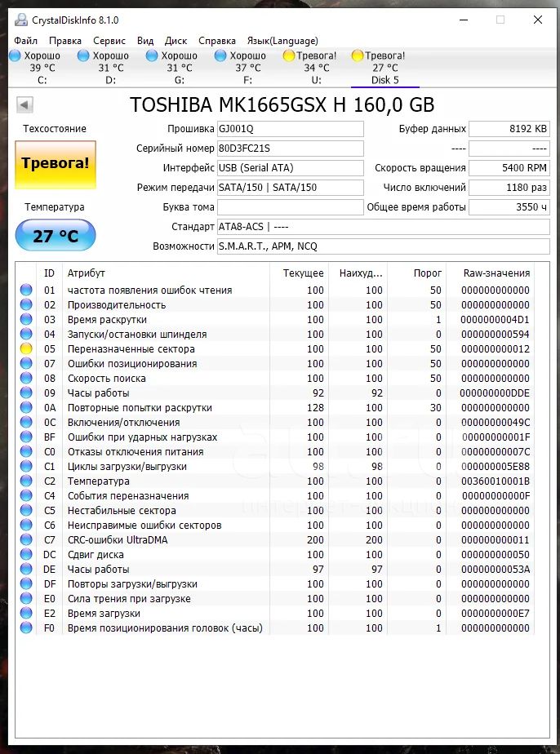The width and height of the screenshot is (560, 754).
Task: Click the serial number field 80D3FC21S
Action: point(290,149)
